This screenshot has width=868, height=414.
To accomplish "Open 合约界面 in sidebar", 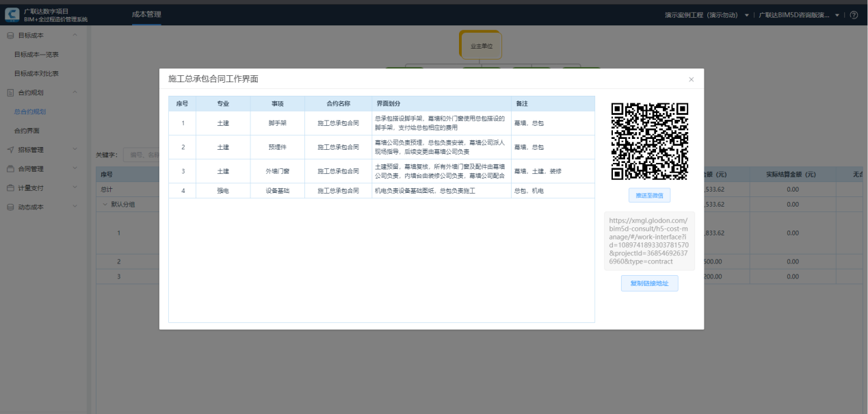I will [27, 131].
